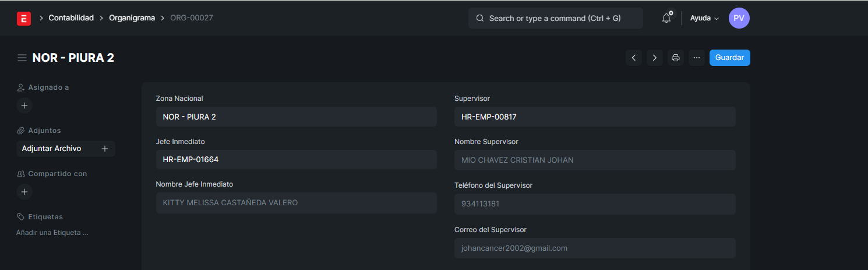Click the red app logo icon
The image size is (868, 270).
(x=24, y=18)
